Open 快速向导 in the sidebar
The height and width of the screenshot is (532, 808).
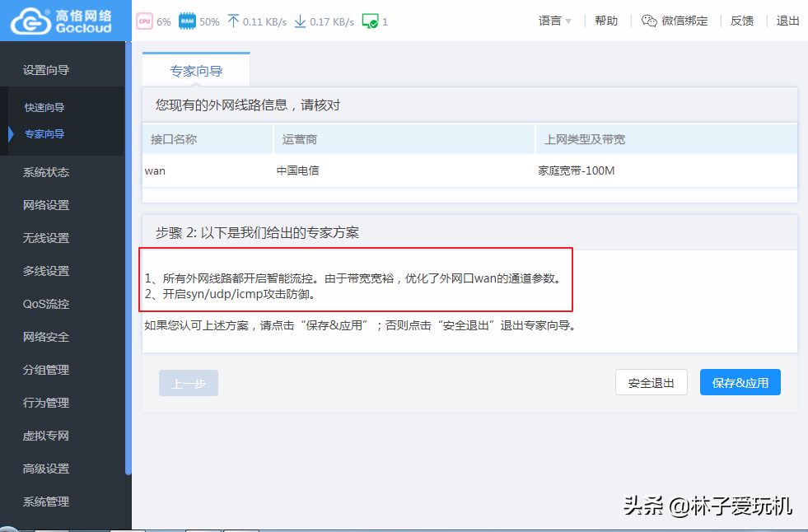(x=44, y=107)
